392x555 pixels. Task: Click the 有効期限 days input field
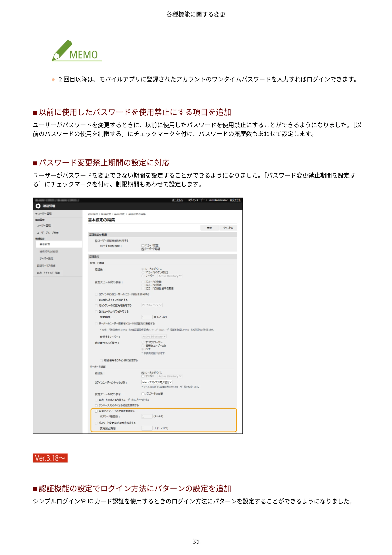147,317
